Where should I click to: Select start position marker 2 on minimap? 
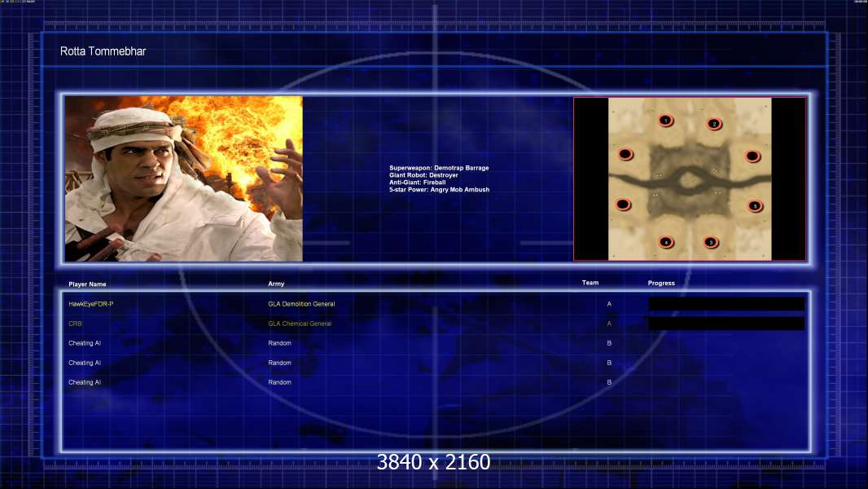click(714, 124)
